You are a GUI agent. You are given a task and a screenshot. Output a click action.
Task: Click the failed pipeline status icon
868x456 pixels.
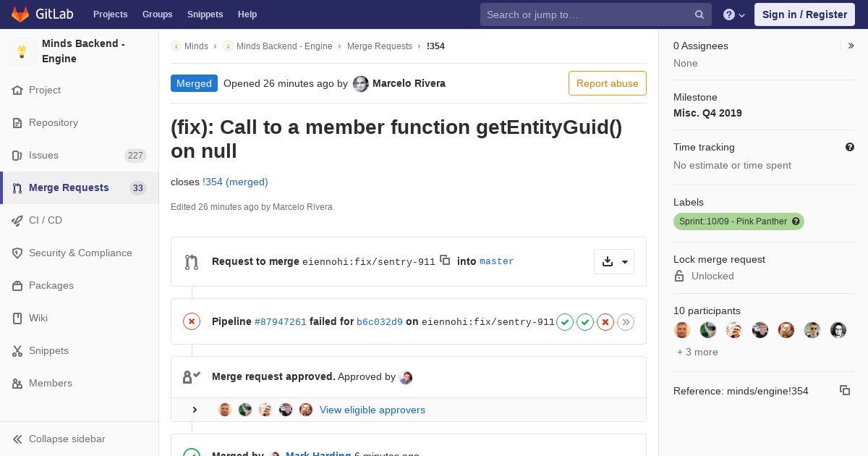pyautogui.click(x=192, y=321)
